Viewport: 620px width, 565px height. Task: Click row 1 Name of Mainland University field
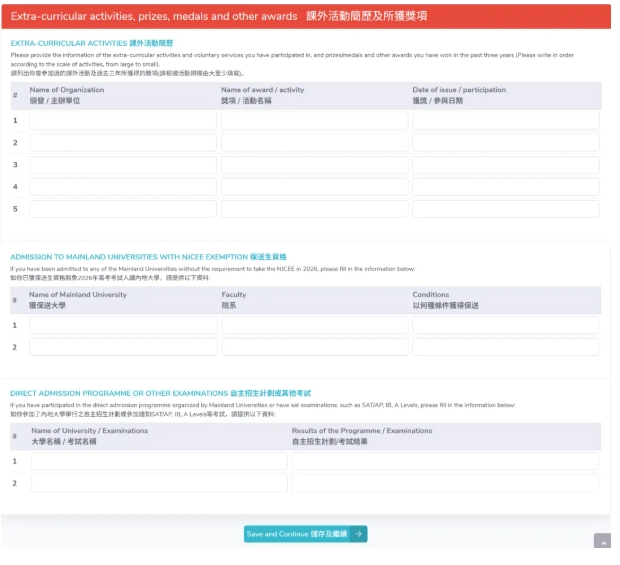(122, 325)
